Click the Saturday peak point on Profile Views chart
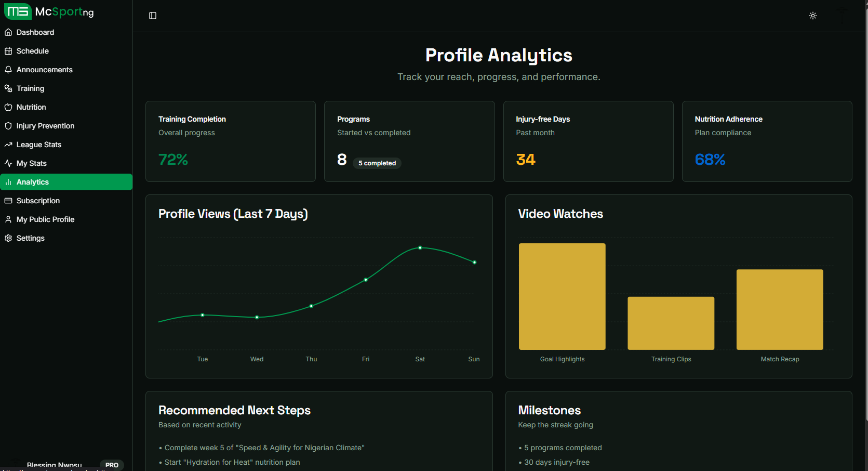 pyautogui.click(x=420, y=248)
